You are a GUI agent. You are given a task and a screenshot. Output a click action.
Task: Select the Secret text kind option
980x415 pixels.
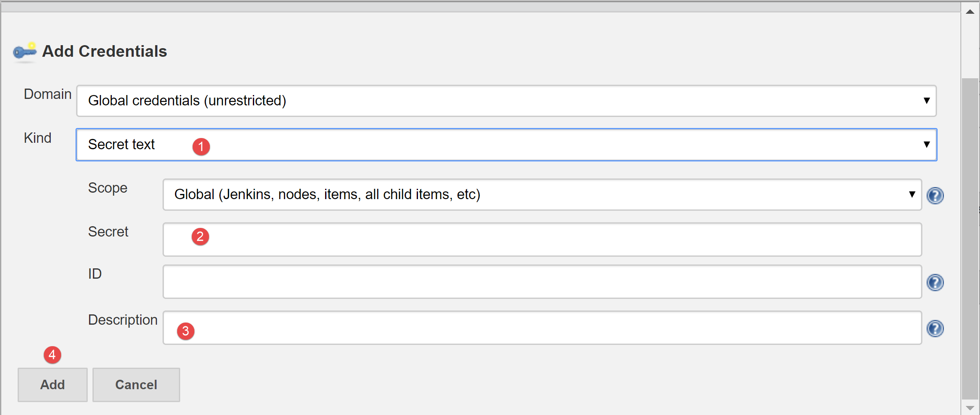pyautogui.click(x=121, y=144)
